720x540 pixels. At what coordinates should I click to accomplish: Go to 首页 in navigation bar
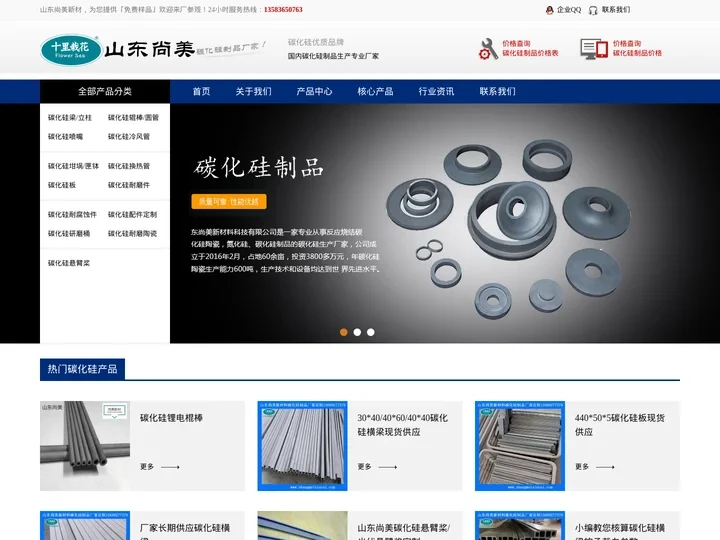[x=201, y=91]
